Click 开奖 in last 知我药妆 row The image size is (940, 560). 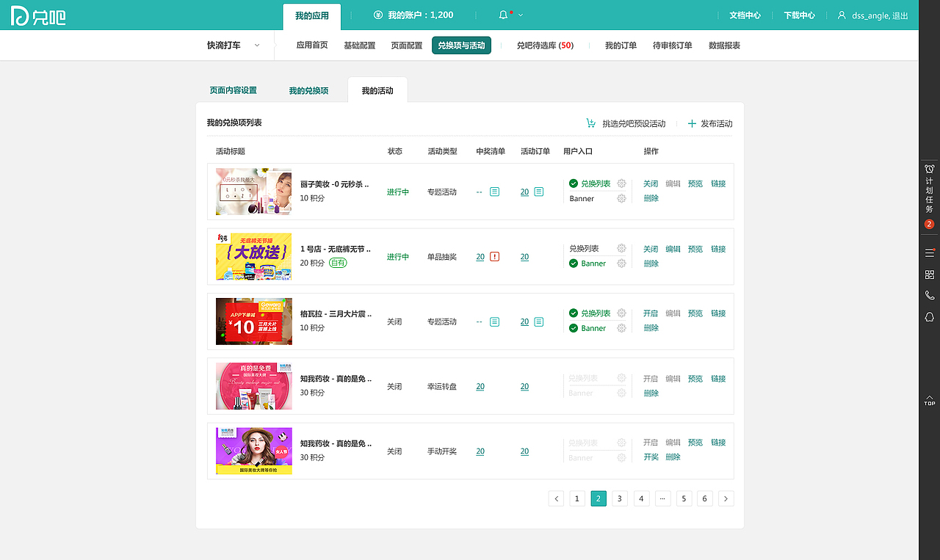(651, 457)
